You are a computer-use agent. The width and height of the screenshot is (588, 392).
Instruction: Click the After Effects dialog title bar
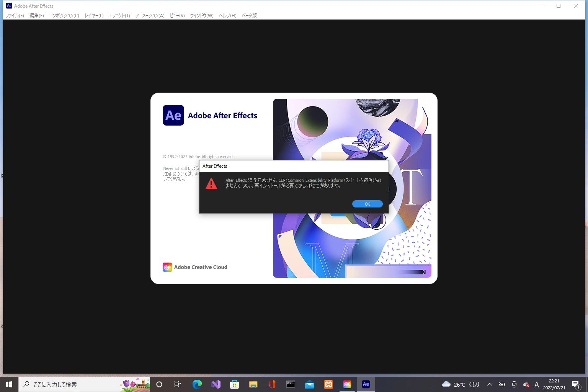tap(294, 166)
